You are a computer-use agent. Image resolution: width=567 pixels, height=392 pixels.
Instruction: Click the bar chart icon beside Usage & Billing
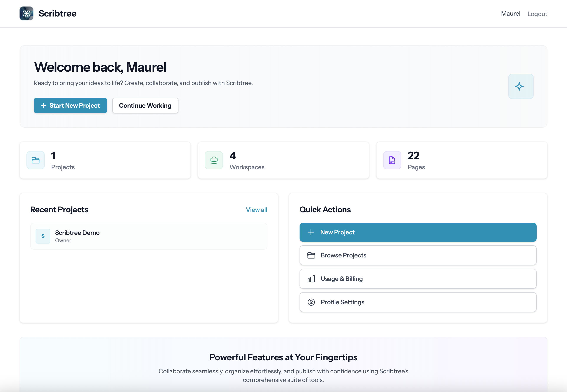coord(311,279)
